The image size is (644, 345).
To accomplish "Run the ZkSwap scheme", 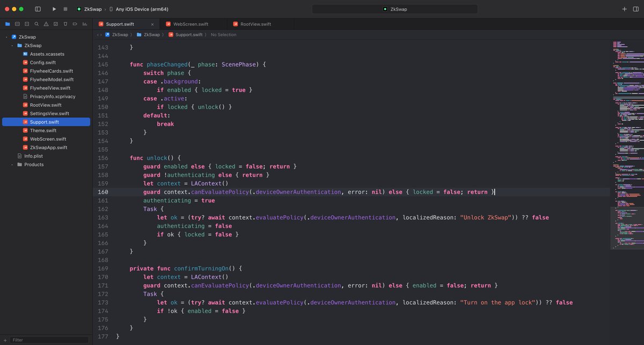I will pyautogui.click(x=54, y=9).
